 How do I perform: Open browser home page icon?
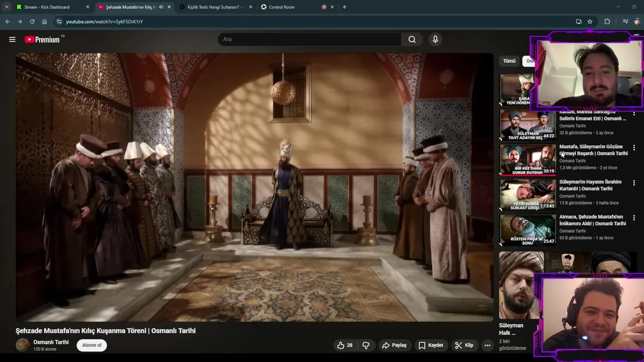[x=44, y=22]
